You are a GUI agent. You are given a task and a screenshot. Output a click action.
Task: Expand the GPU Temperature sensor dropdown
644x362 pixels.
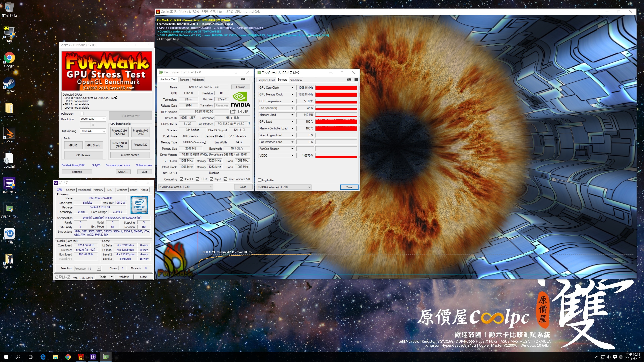click(x=292, y=101)
